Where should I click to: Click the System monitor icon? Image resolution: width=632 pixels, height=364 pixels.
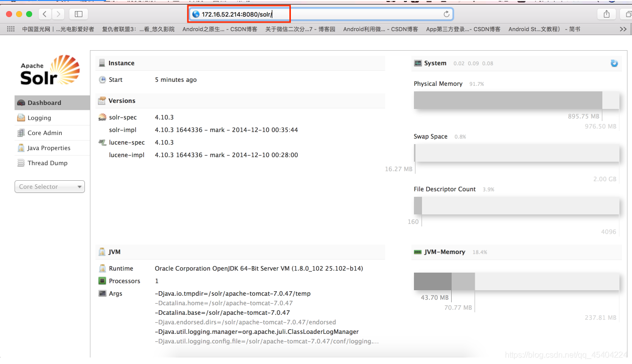coord(417,63)
